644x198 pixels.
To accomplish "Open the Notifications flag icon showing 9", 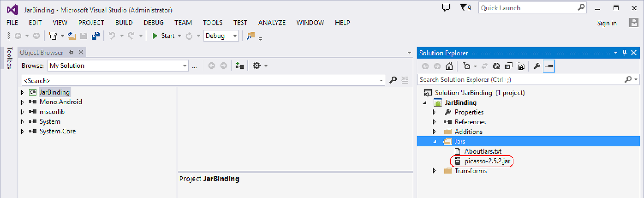I will click(x=466, y=8).
